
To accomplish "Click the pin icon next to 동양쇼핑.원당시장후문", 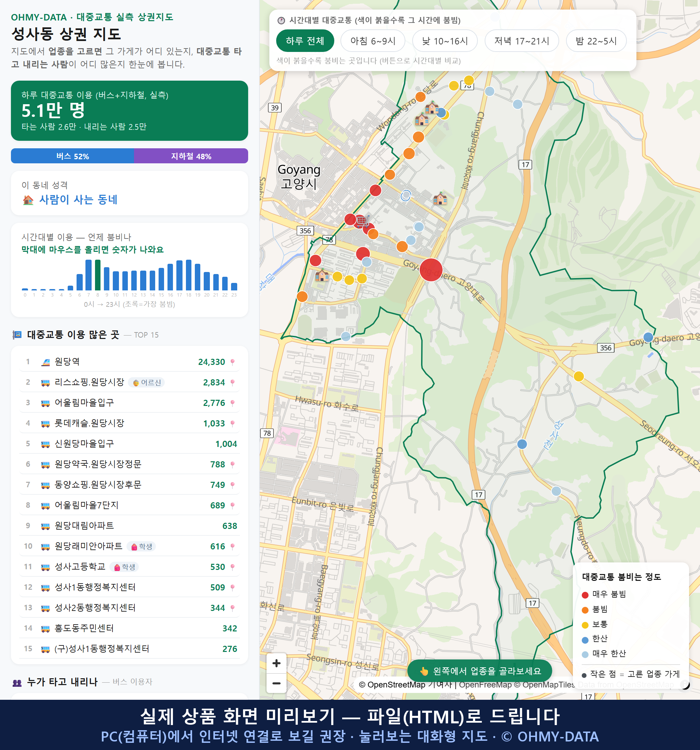I will point(232,485).
